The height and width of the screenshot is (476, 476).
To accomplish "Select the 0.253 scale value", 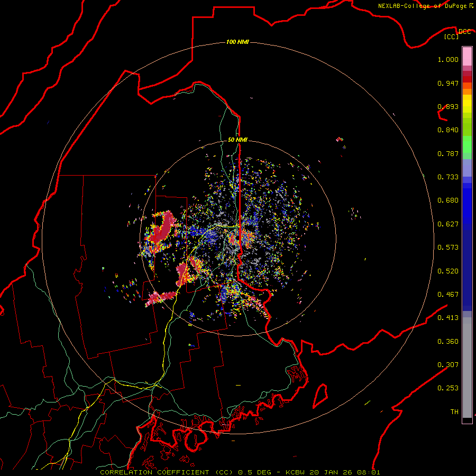I will click(448, 388).
